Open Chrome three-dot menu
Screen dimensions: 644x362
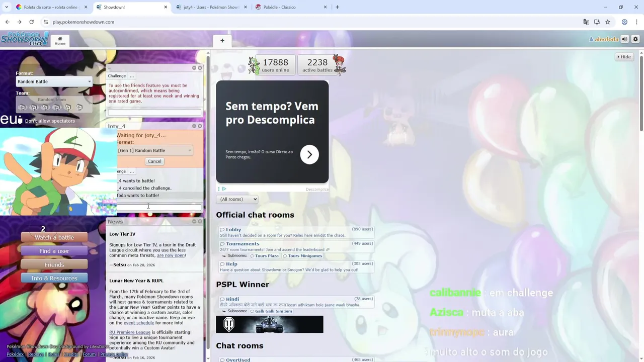(636, 22)
